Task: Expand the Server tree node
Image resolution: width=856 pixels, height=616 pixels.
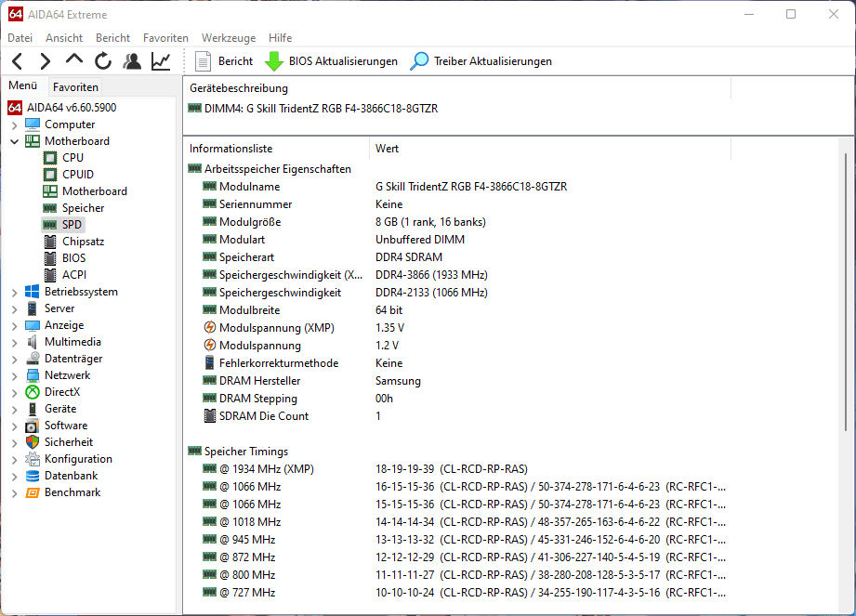Action: [14, 308]
